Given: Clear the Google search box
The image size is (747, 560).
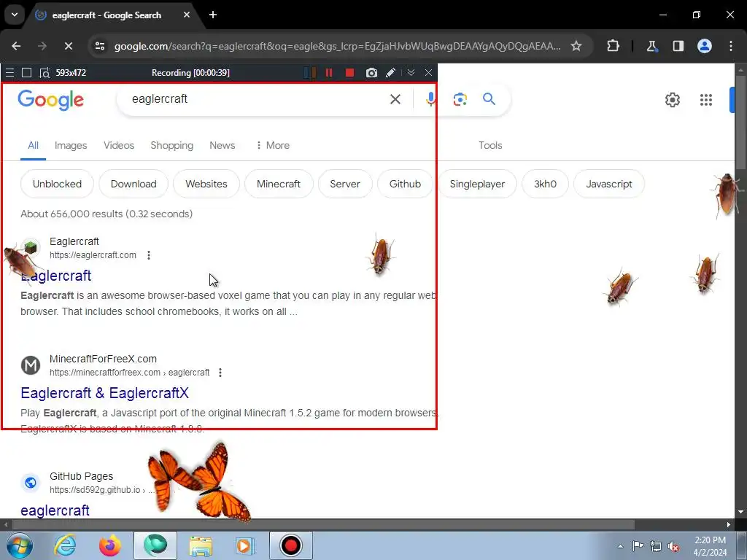Looking at the screenshot, I should tap(395, 99).
